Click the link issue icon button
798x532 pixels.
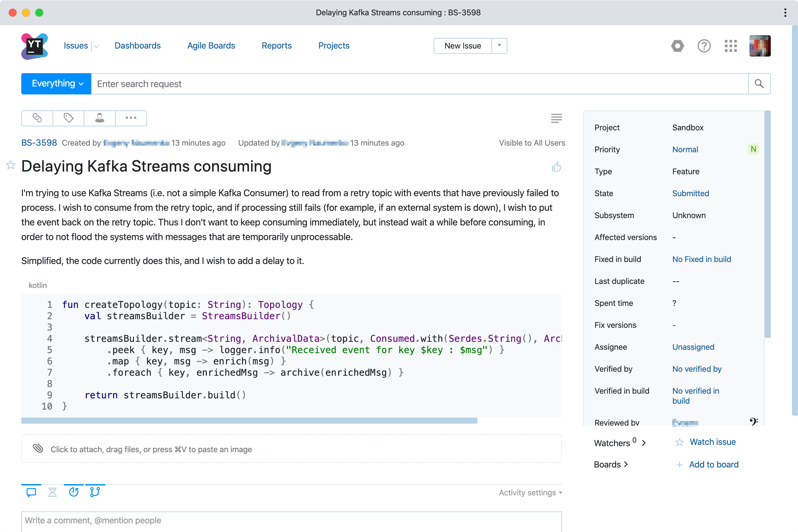pyautogui.click(x=37, y=118)
